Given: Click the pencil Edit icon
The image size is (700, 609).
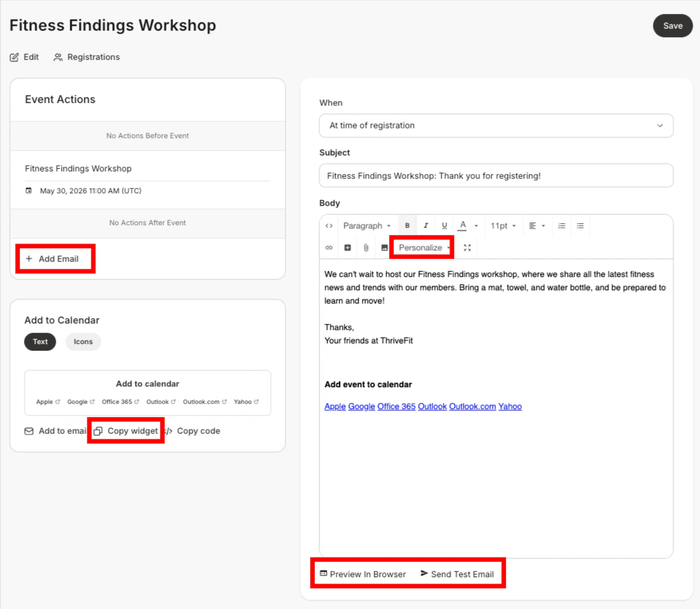Looking at the screenshot, I should pyautogui.click(x=15, y=57).
